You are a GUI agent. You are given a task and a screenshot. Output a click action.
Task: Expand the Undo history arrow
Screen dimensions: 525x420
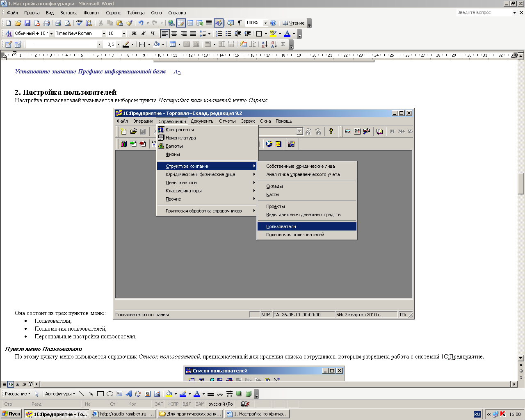148,23
